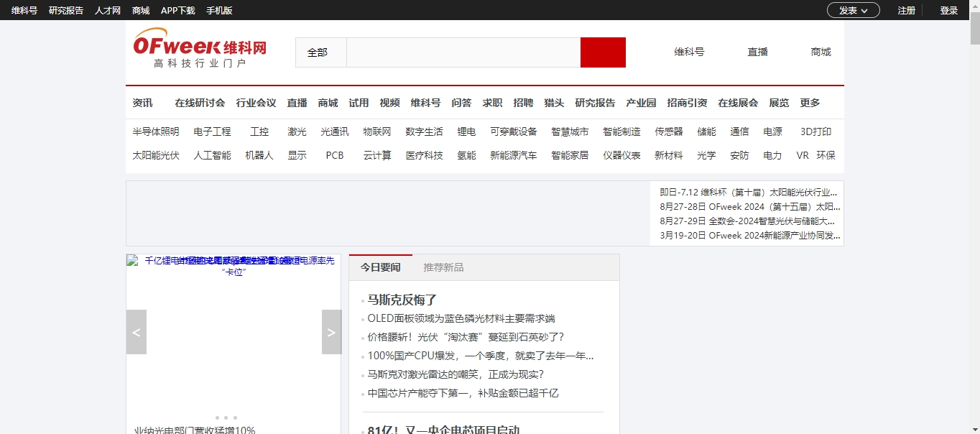Screen dimensions: 980x434
Task: Click inside the search input field
Action: (463, 52)
